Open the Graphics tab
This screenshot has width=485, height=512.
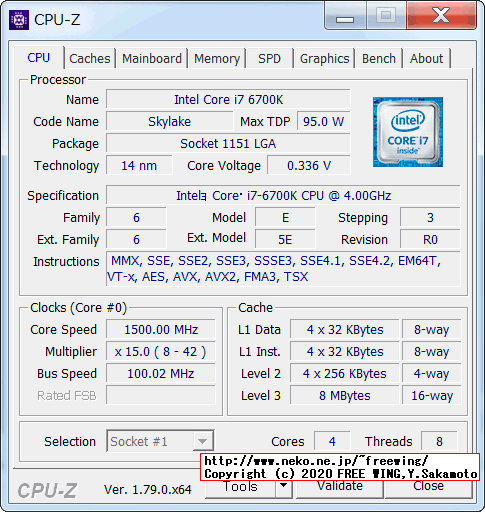324,58
